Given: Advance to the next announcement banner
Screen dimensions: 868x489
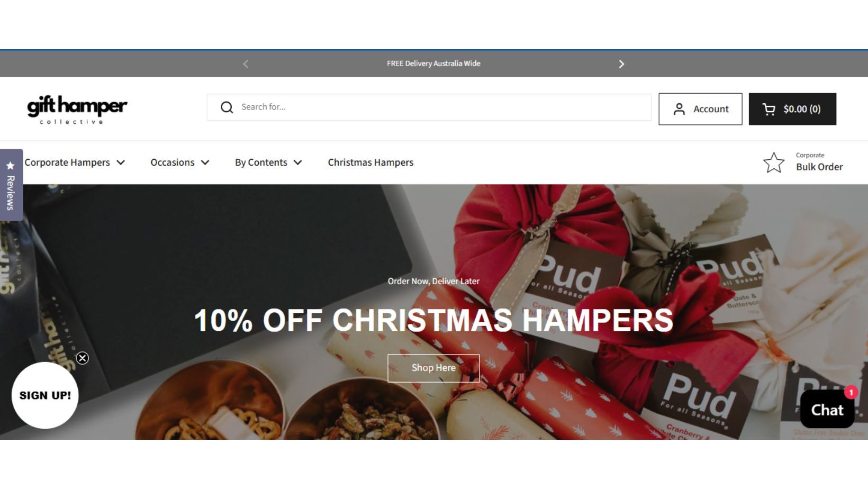Looking at the screenshot, I should tap(621, 64).
